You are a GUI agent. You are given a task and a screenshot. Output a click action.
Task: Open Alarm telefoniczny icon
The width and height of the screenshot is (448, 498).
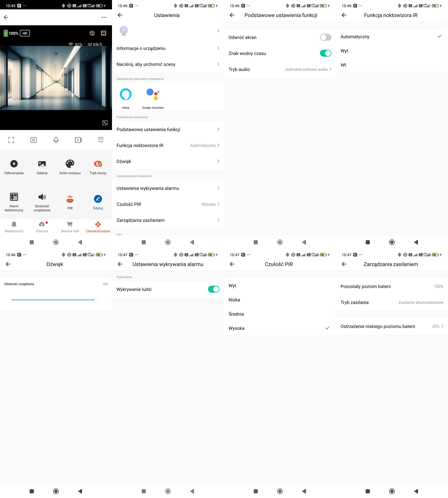[14, 197]
